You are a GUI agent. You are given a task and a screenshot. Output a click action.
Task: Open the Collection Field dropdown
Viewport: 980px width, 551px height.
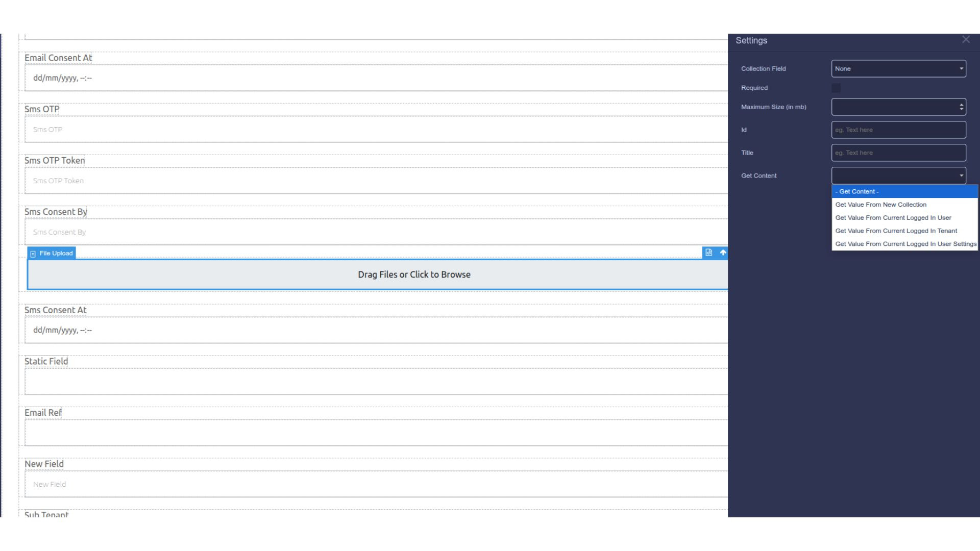point(898,68)
